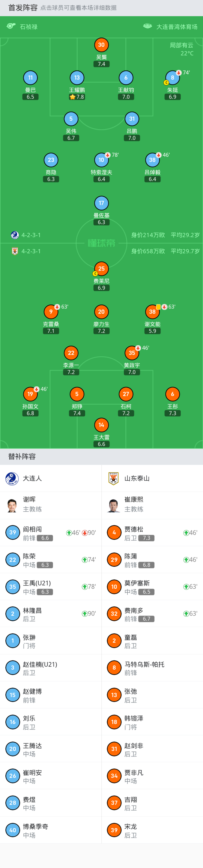
Task: Open captain 朱挺 number 8 details
Action: click(172, 78)
